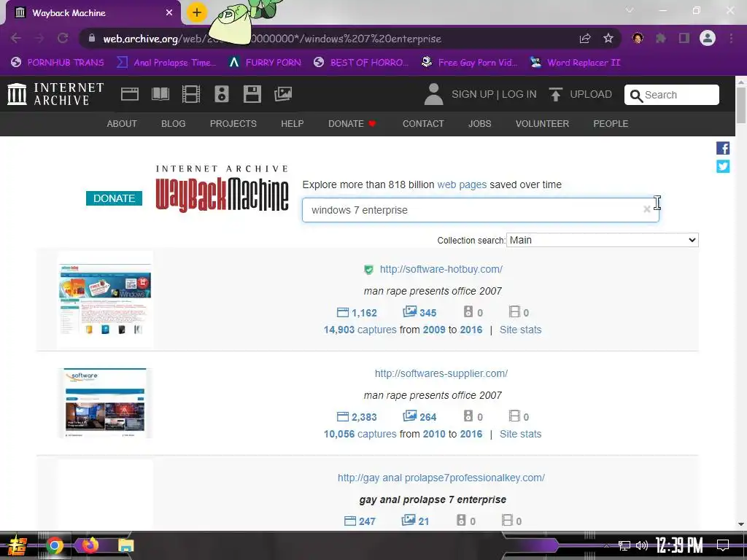
Task: Focus the Internet Archive Search box
Action: tap(672, 95)
